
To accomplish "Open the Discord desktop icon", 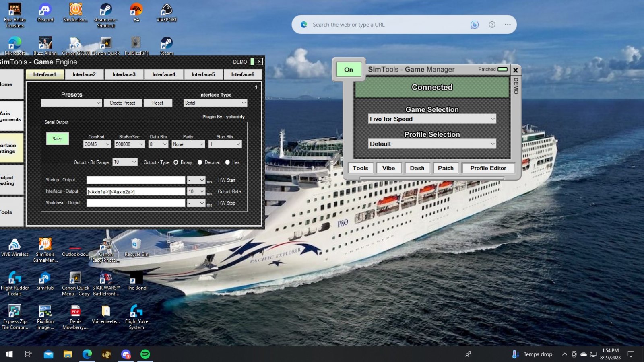I will (45, 12).
